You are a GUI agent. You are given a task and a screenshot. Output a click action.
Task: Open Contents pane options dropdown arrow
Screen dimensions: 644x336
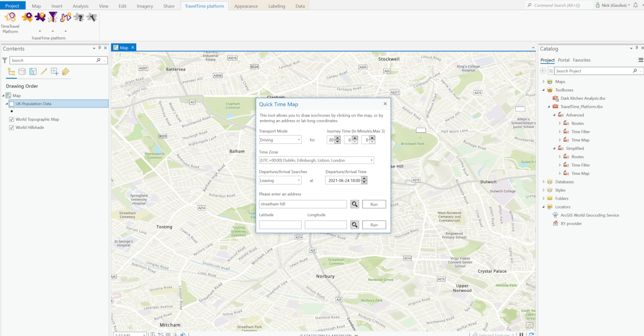94,48
